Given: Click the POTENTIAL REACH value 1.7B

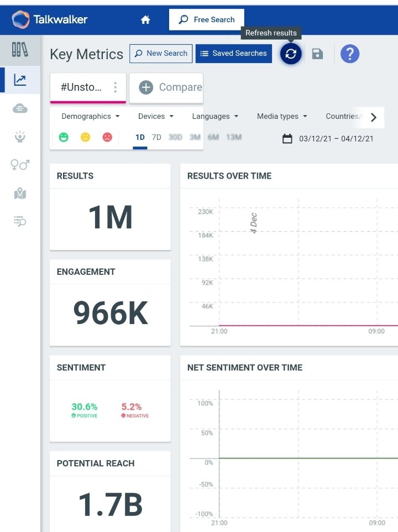Looking at the screenshot, I should tap(111, 505).
